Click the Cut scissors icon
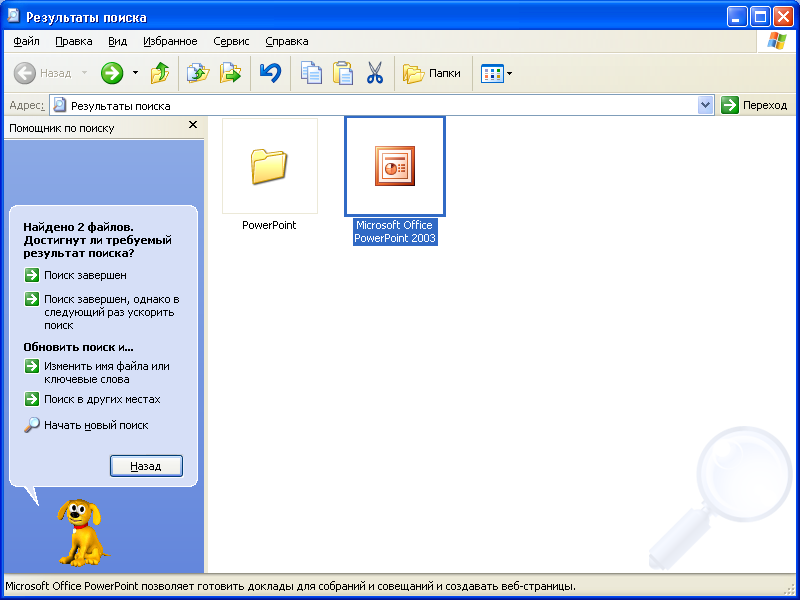The image size is (800, 600). pyautogui.click(x=375, y=73)
